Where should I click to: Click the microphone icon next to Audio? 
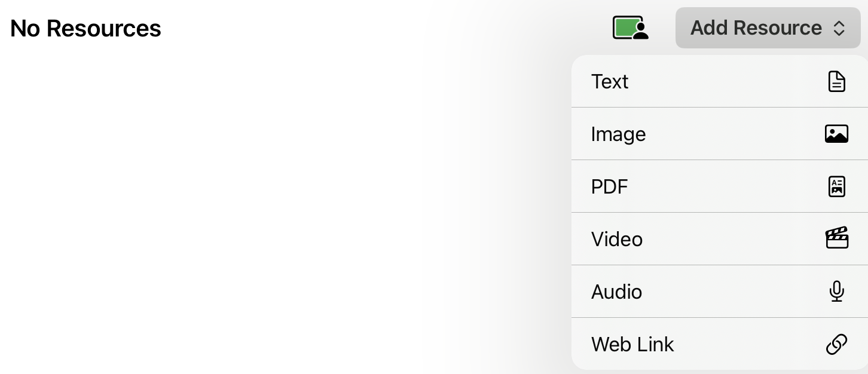836,292
